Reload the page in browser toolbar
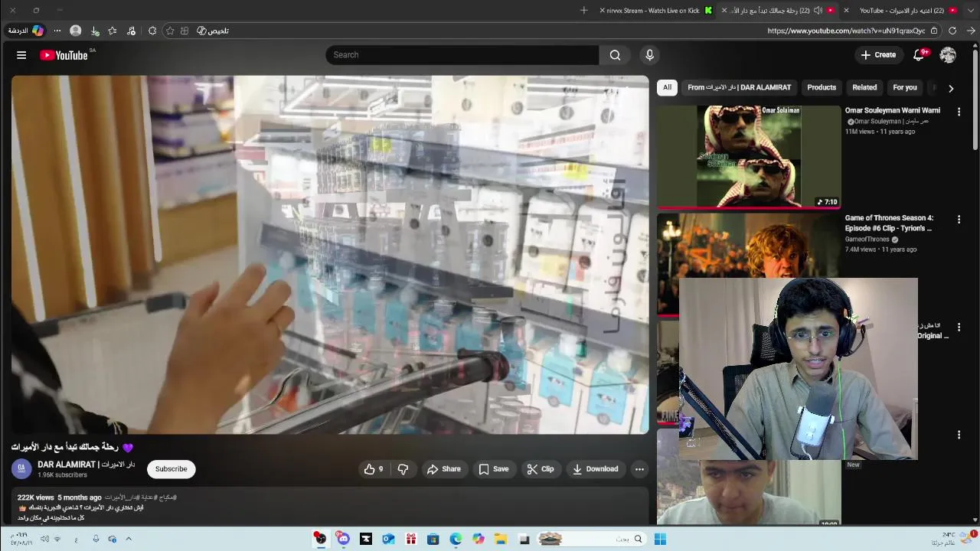 952,31
